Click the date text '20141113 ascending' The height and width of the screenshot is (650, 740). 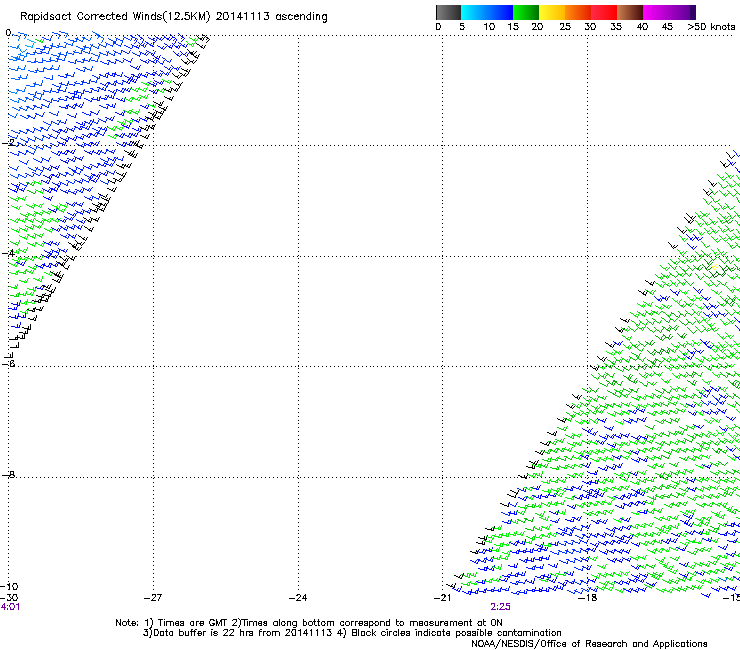pos(271,17)
